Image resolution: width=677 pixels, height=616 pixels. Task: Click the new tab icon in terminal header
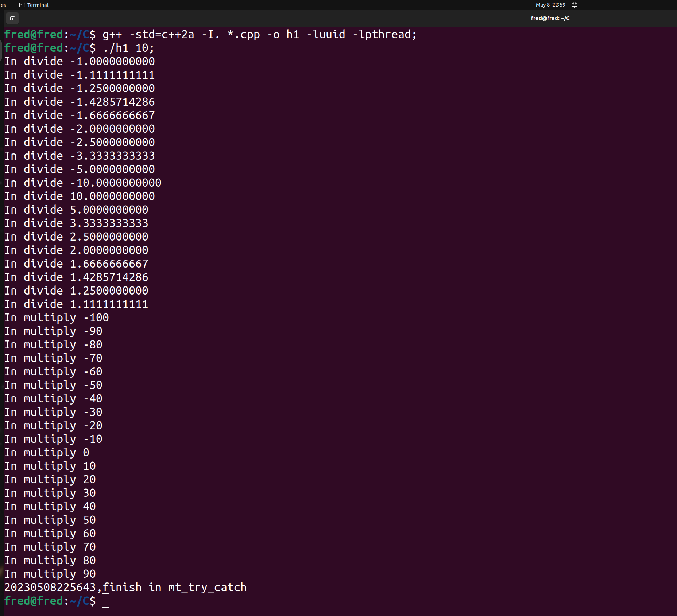tap(12, 18)
